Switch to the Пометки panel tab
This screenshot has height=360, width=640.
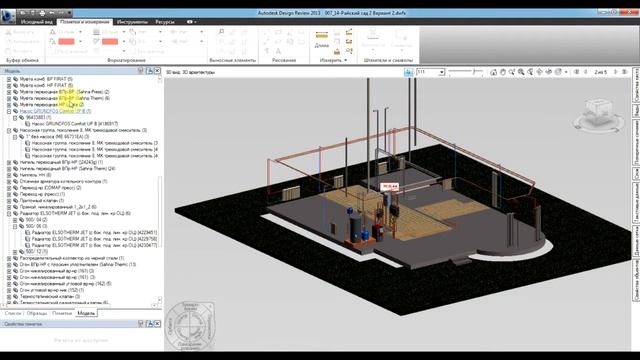(62, 313)
